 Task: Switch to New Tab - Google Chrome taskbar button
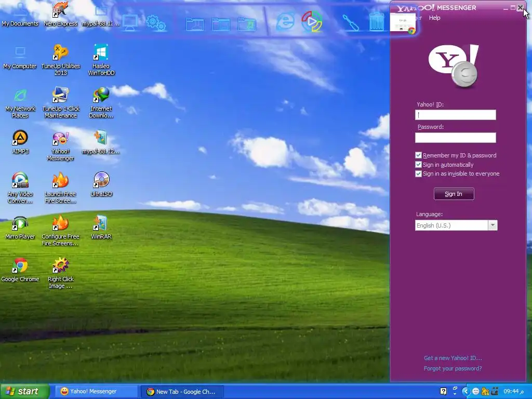pyautogui.click(x=182, y=392)
